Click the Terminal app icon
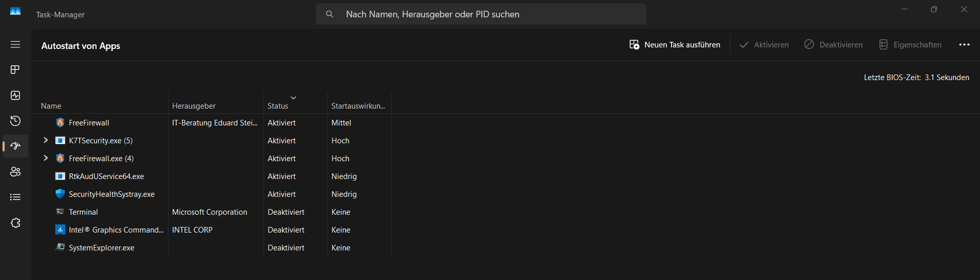This screenshot has height=280, width=980. [x=60, y=212]
